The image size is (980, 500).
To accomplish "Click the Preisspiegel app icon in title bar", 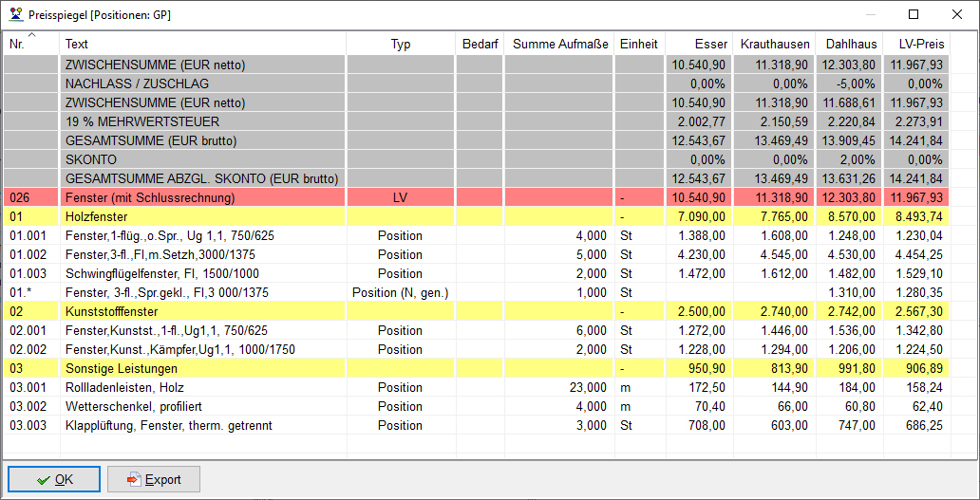I will [x=17, y=15].
